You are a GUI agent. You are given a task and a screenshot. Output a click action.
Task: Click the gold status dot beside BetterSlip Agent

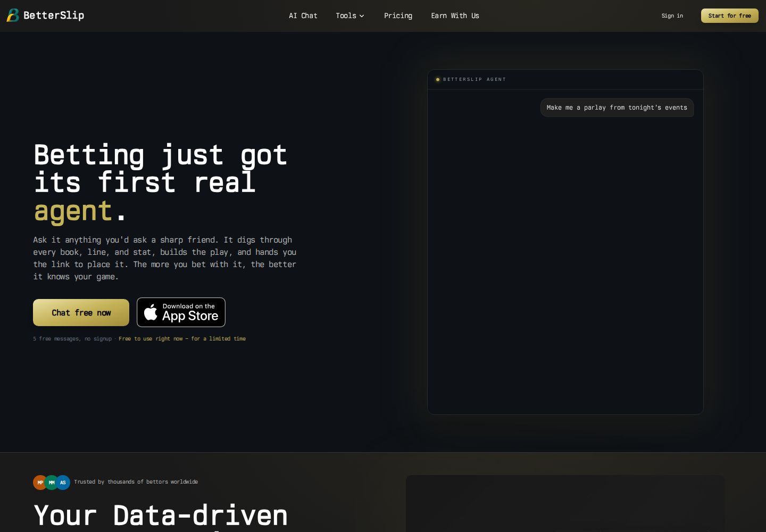click(438, 80)
